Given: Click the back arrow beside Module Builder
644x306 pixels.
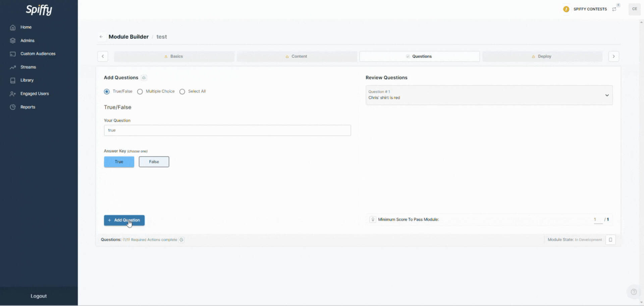Looking at the screenshot, I should click(101, 37).
